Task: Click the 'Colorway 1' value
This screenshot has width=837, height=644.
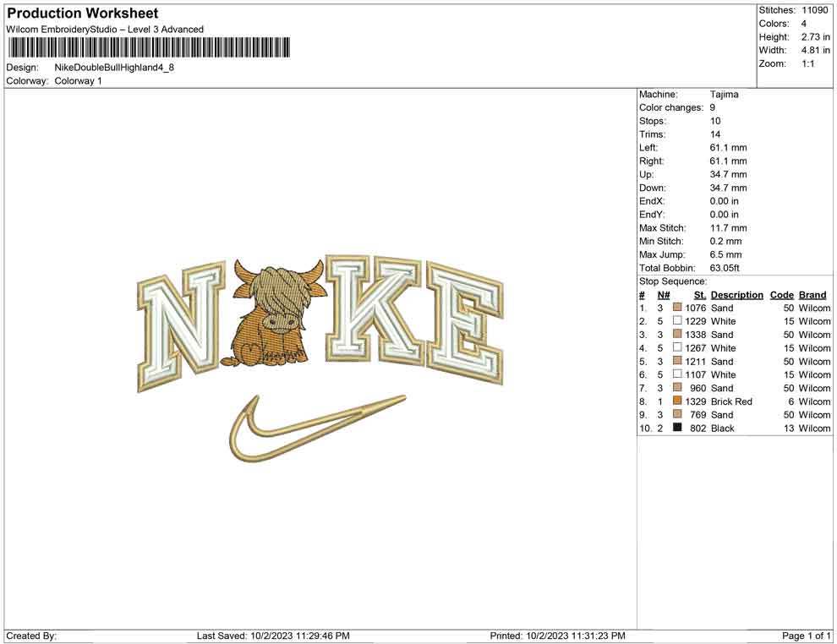Action: pos(78,81)
